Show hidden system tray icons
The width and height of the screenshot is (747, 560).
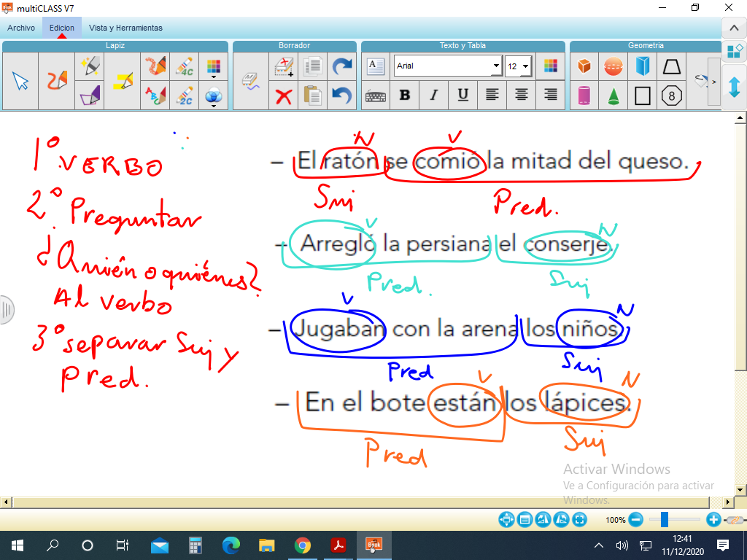coord(599,545)
